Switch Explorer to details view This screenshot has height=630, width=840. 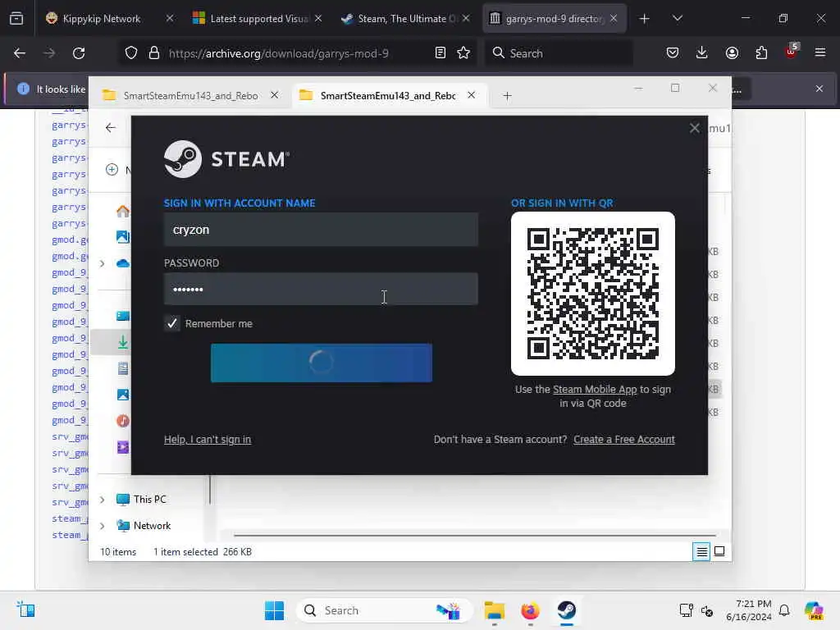701,551
